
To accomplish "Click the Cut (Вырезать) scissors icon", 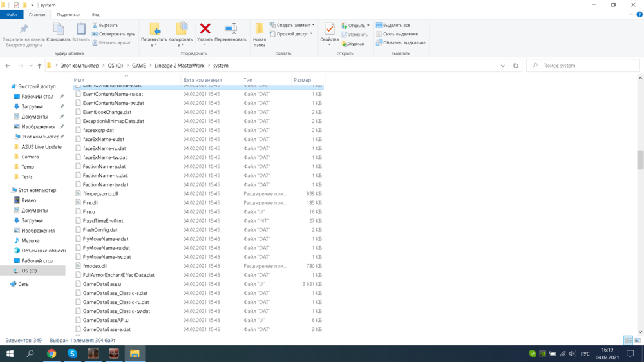I will [x=95, y=26].
